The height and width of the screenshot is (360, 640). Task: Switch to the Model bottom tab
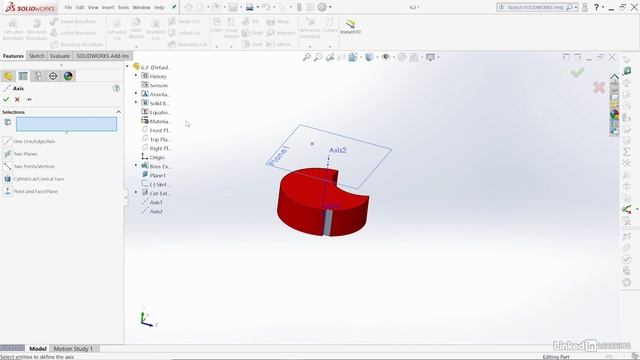(38, 349)
